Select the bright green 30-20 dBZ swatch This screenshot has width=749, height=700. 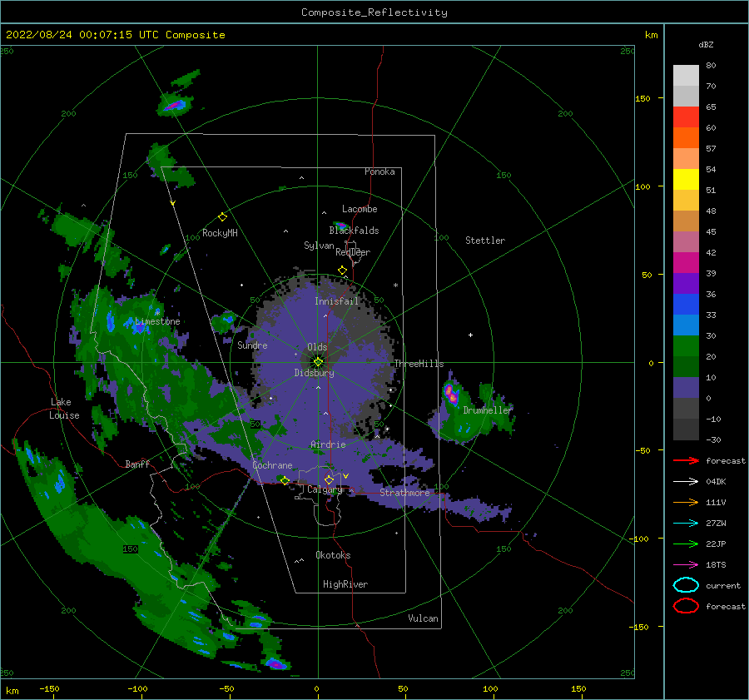pyautogui.click(x=686, y=346)
